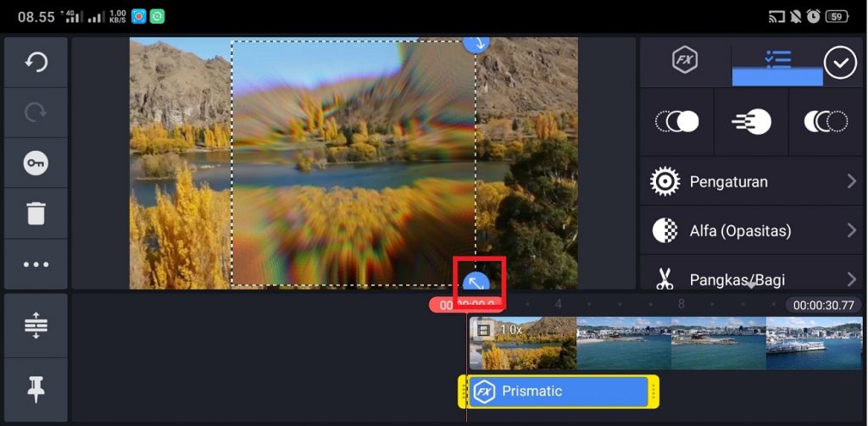
Task: Tap the FX hexagon on Prismatic clip
Action: (x=484, y=391)
